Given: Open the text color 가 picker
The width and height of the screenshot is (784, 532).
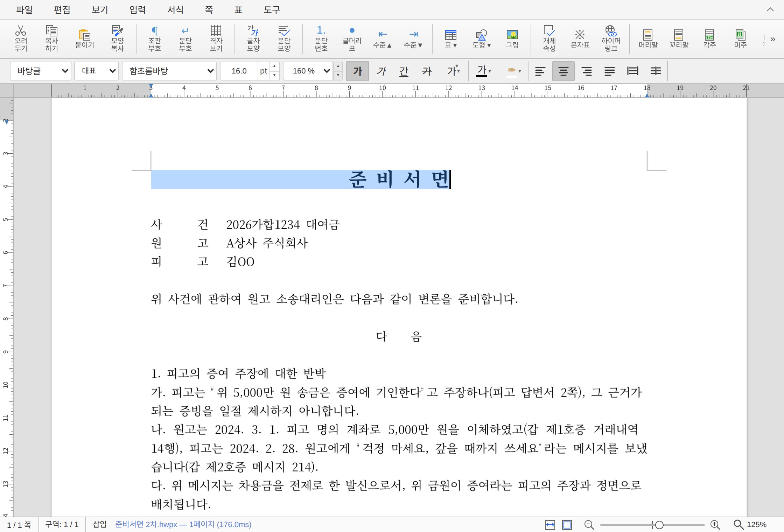Looking at the screenshot, I should tap(481, 71).
